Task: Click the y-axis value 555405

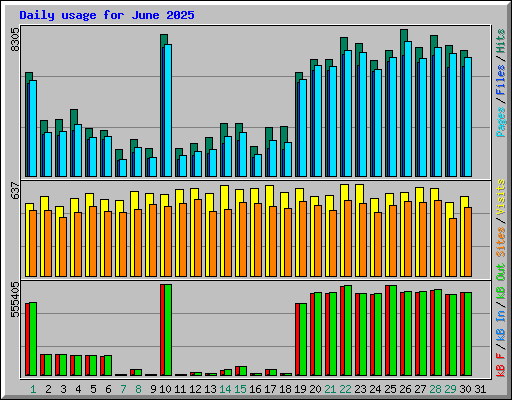Action: (15, 300)
